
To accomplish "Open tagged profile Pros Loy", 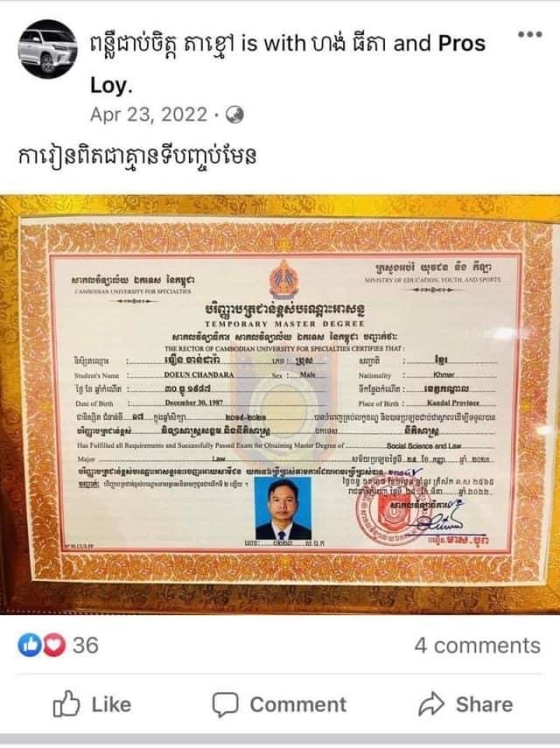I will click(x=288, y=65).
